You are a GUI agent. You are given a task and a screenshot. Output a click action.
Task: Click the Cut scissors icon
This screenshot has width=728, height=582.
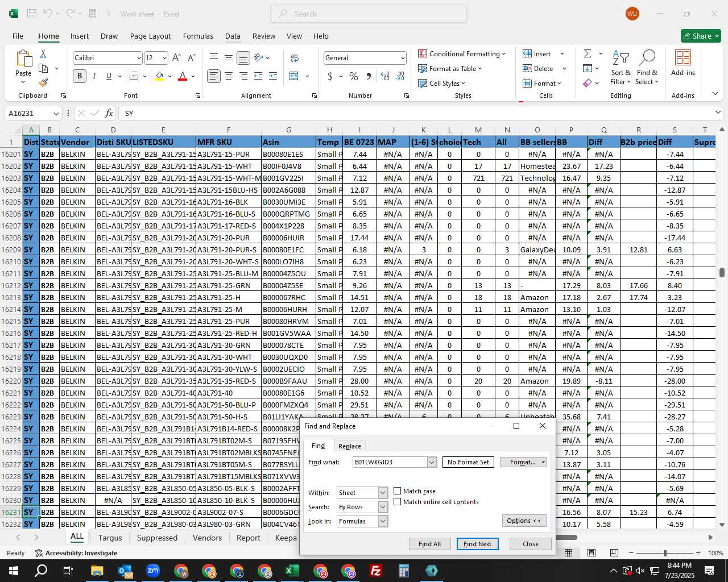pyautogui.click(x=43, y=53)
